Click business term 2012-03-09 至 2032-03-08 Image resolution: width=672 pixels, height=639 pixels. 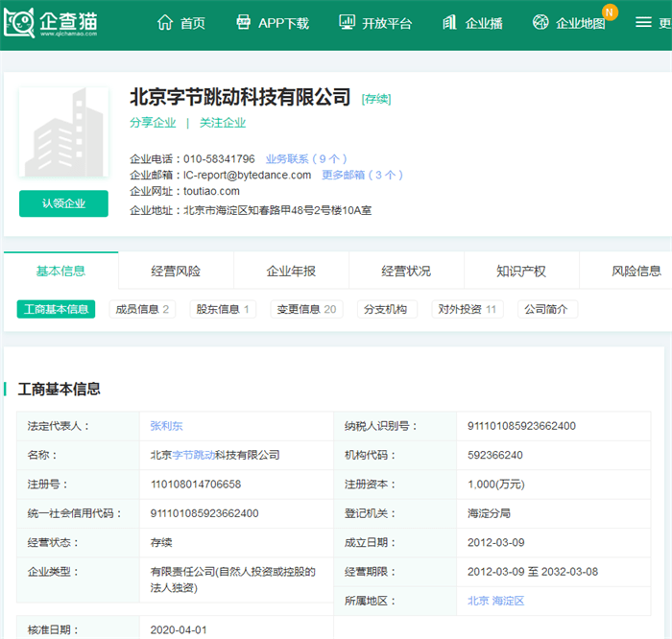(532, 571)
